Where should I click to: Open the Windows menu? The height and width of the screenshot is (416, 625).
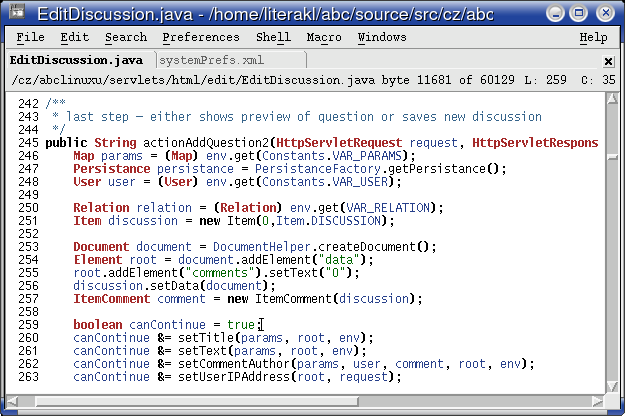tap(381, 37)
